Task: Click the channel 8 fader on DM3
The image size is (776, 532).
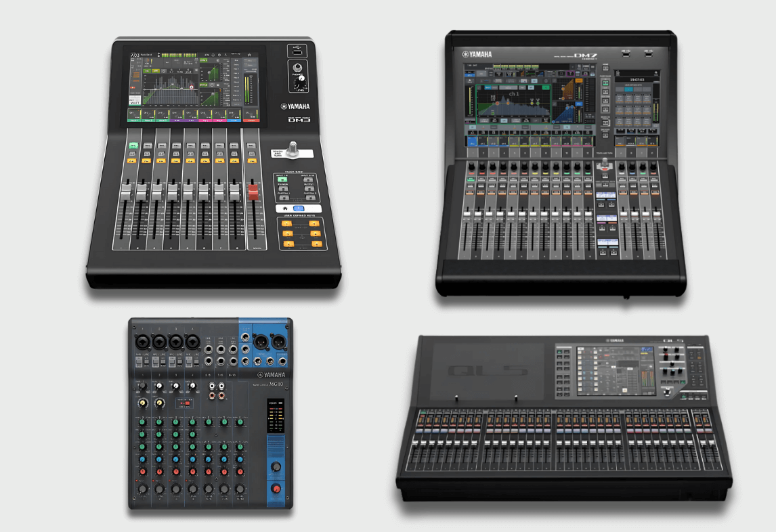Action: coord(234,192)
